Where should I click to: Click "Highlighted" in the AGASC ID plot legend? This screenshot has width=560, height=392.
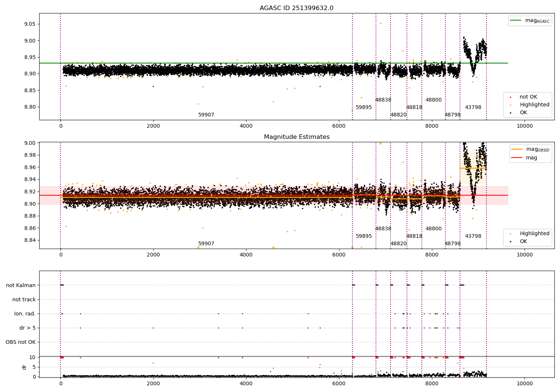534,105
